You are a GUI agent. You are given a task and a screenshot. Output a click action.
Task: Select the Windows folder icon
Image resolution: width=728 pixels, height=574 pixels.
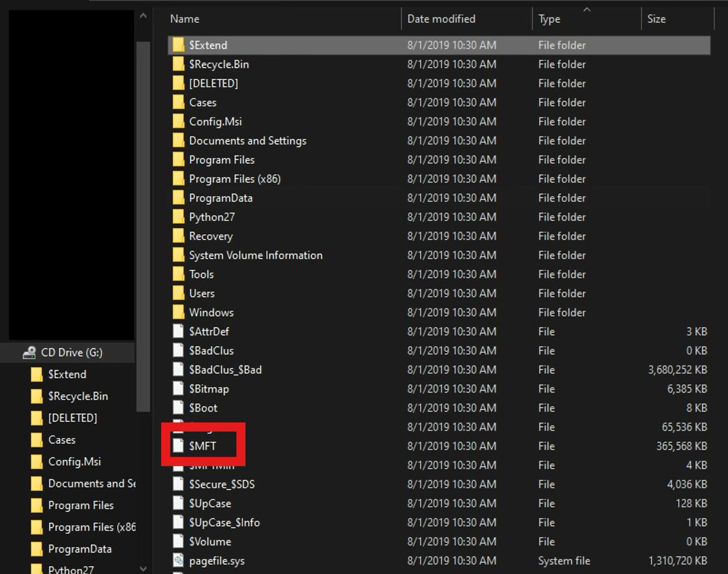pos(178,312)
